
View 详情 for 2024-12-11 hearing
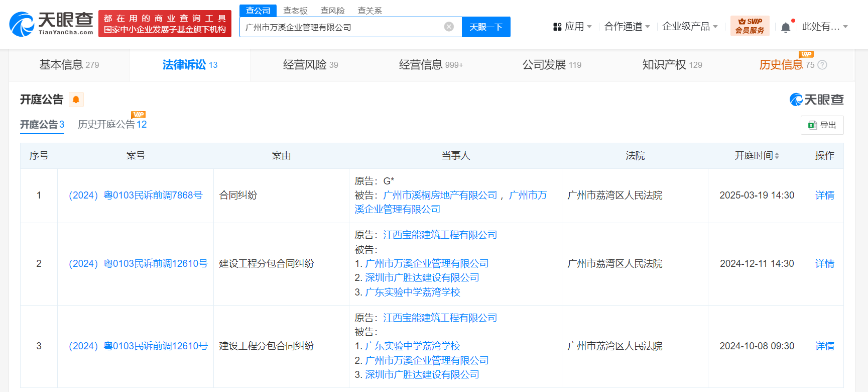click(x=825, y=263)
